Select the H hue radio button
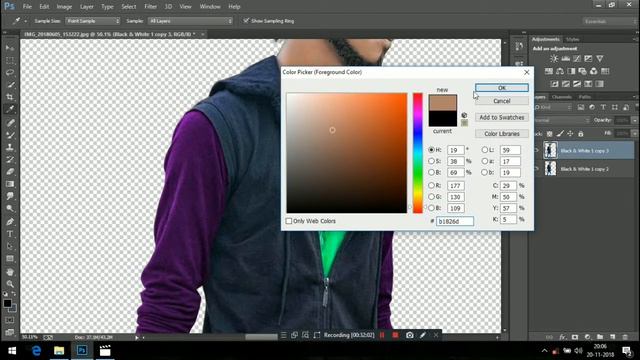Image resolution: width=640 pixels, height=360 pixels. point(431,150)
